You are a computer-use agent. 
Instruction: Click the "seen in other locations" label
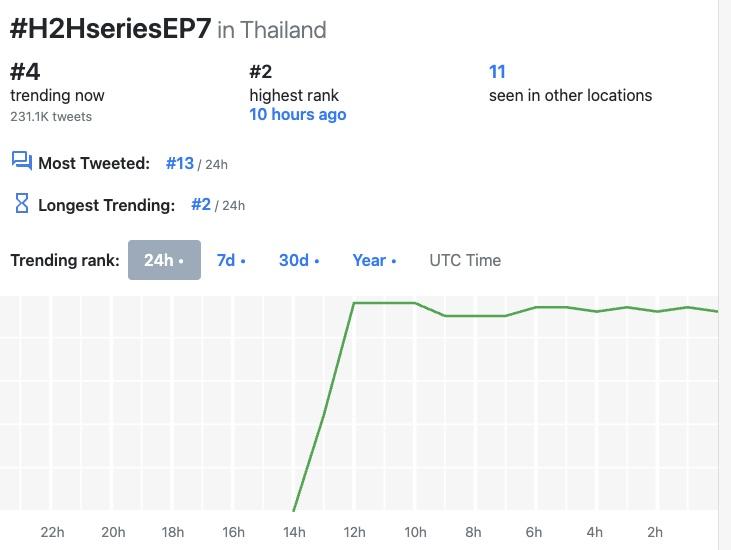click(x=570, y=96)
